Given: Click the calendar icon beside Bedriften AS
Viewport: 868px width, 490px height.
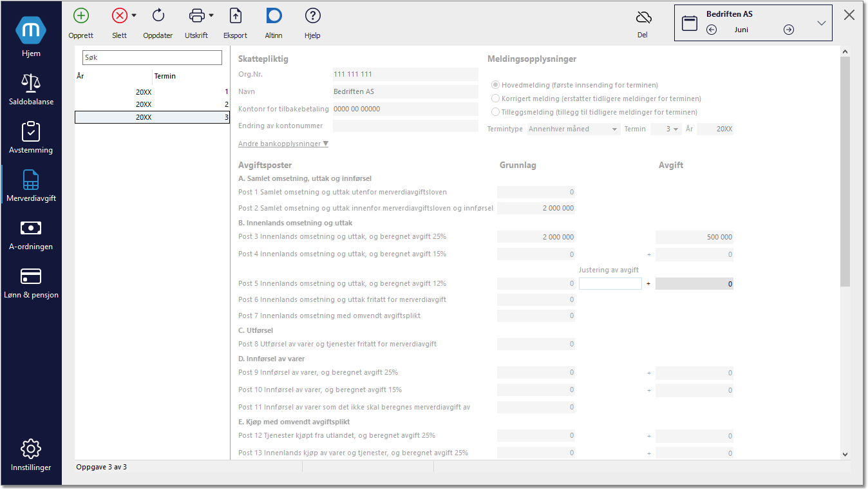Looking at the screenshot, I should click(690, 23).
